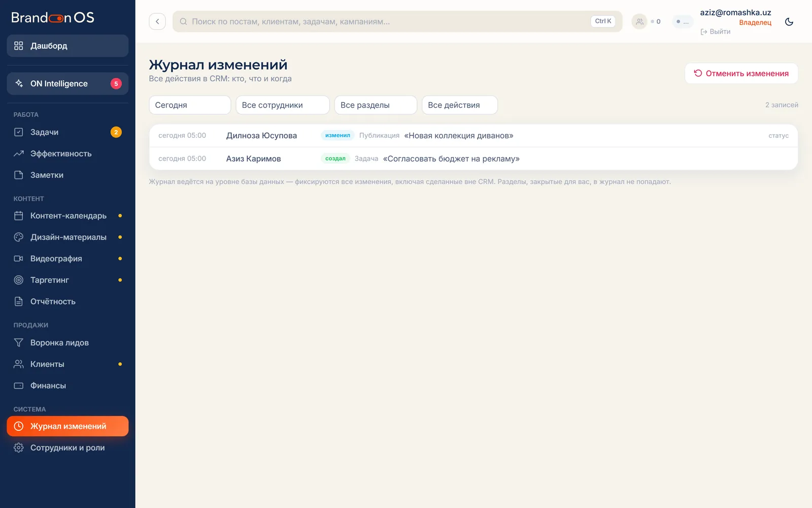
Task: Click the Сотрудники и роли gear icon
Action: pyautogui.click(x=19, y=448)
